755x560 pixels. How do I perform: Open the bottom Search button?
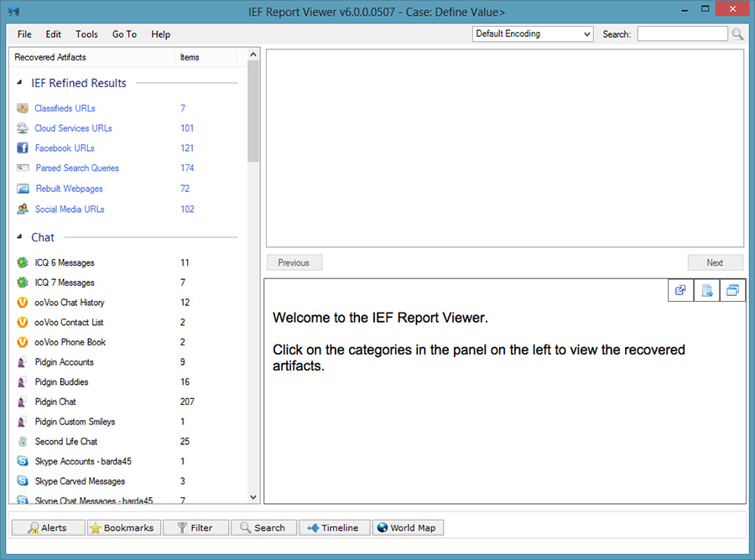click(263, 528)
